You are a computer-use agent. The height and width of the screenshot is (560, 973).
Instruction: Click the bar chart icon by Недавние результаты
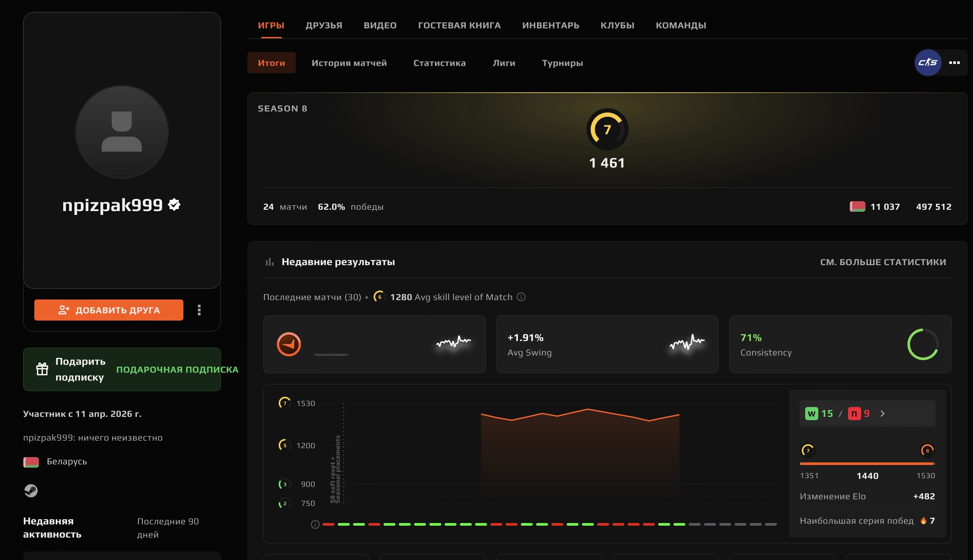pyautogui.click(x=269, y=262)
